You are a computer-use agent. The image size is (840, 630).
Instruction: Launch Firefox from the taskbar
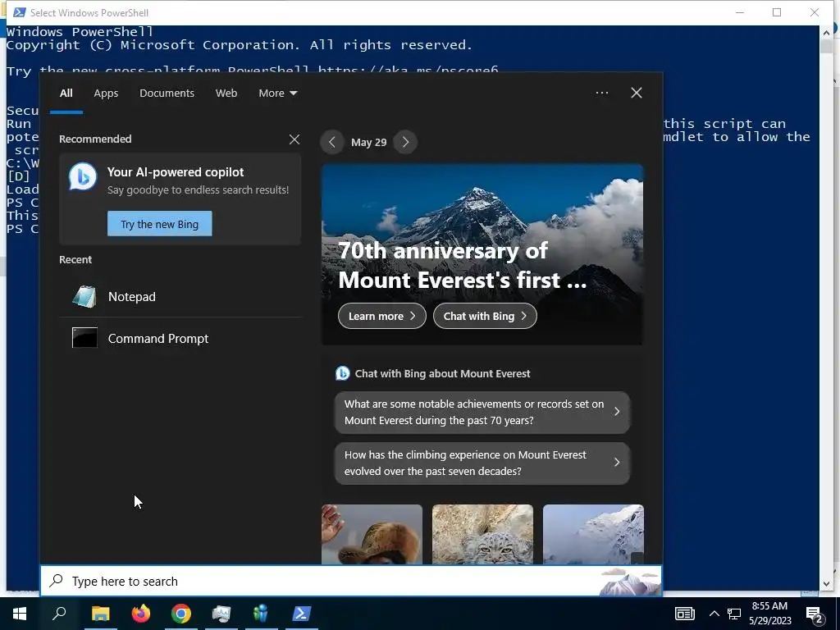pyautogui.click(x=141, y=614)
